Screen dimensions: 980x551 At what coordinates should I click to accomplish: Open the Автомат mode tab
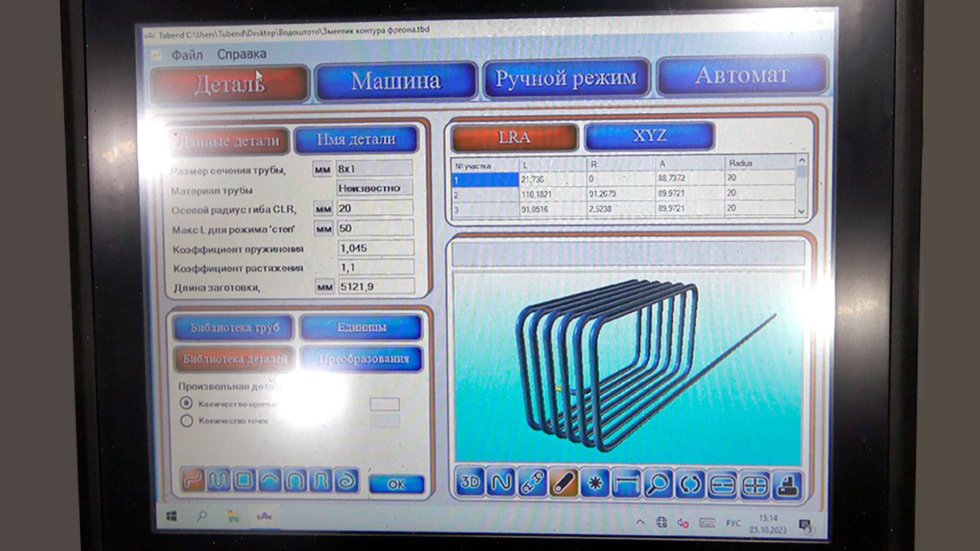coord(742,76)
